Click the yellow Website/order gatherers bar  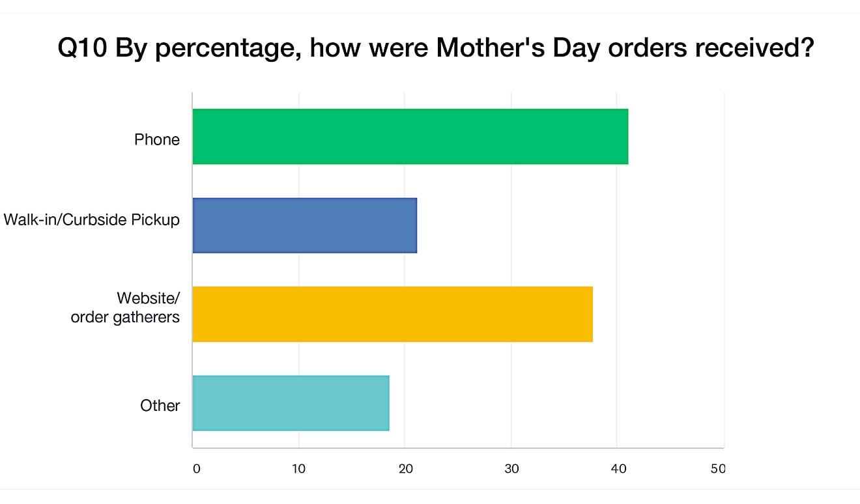(x=392, y=314)
